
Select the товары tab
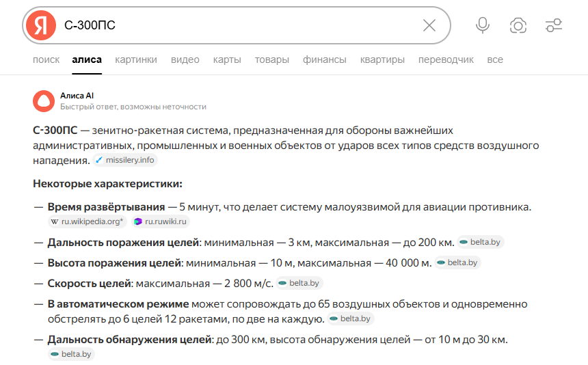(271, 59)
